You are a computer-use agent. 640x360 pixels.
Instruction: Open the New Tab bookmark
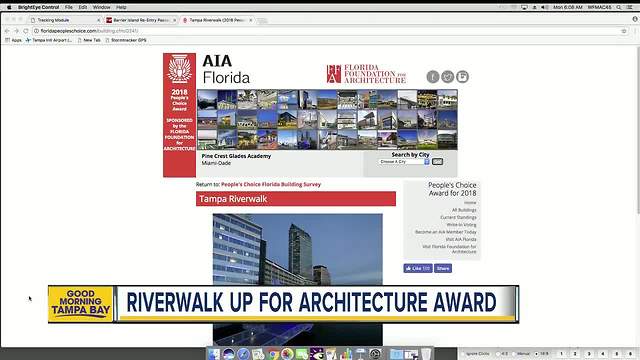pyautogui.click(x=89, y=40)
